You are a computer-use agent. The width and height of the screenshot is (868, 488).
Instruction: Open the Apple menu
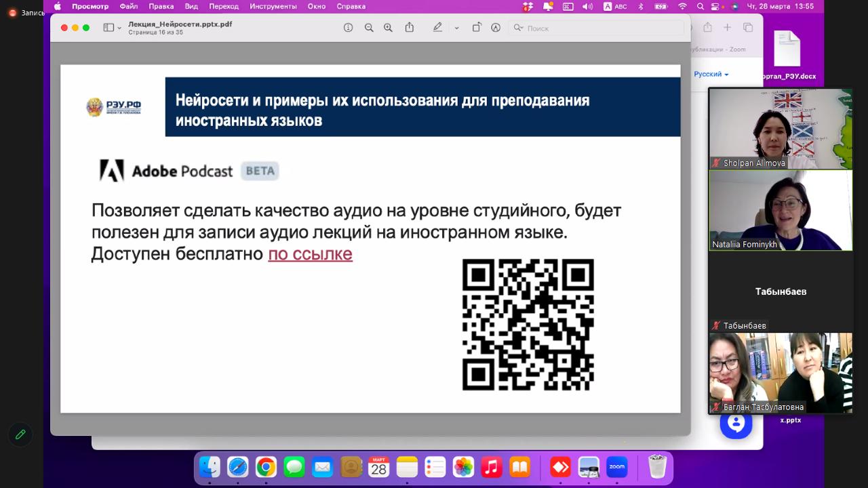click(x=57, y=6)
